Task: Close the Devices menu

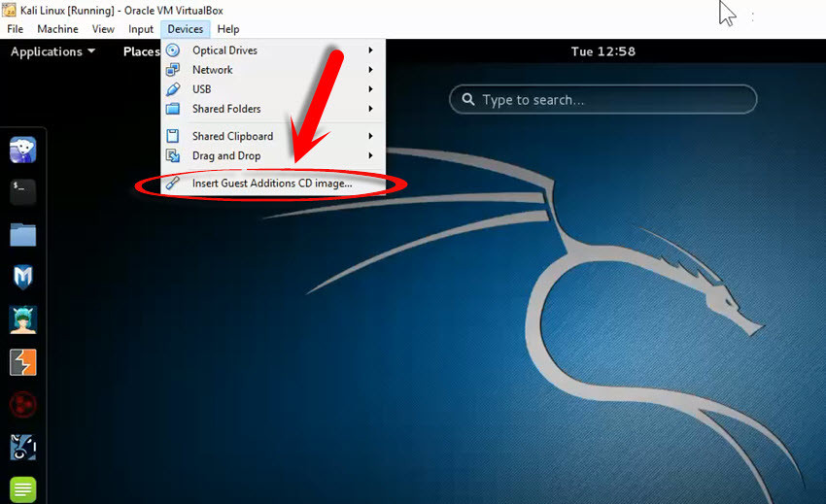Action: 185,29
